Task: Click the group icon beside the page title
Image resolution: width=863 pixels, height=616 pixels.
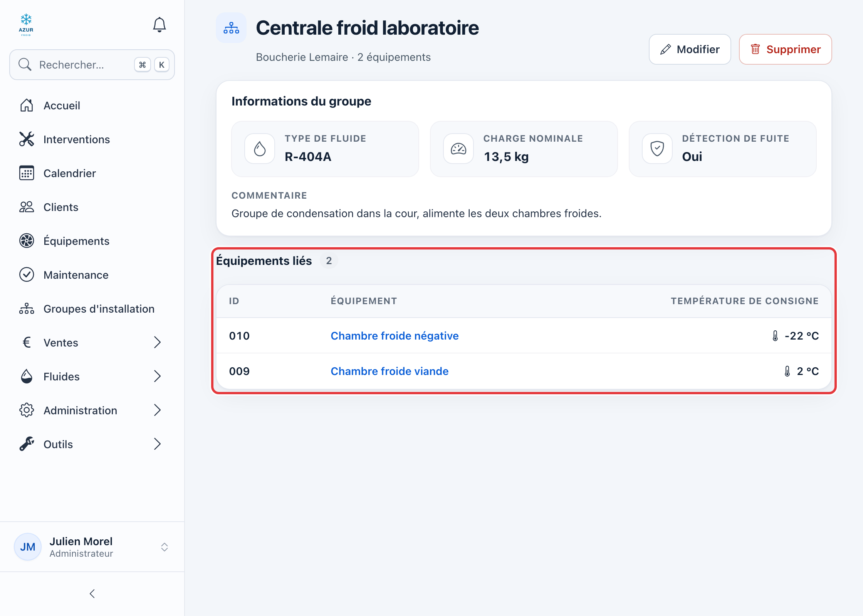Action: (231, 28)
